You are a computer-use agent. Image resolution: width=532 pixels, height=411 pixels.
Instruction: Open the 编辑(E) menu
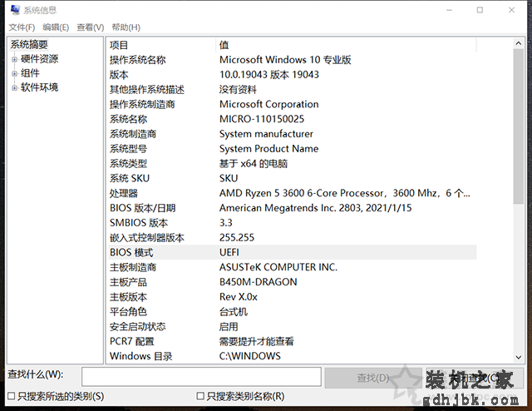coord(56,27)
